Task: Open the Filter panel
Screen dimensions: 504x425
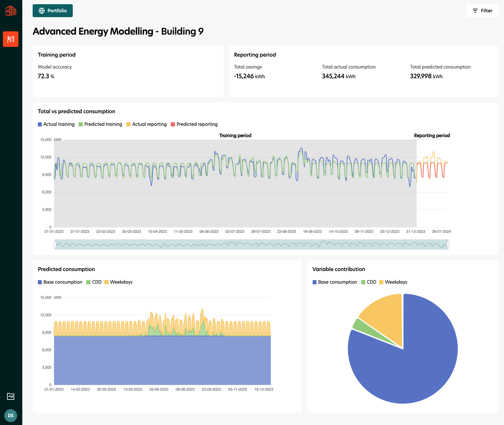Action: coord(482,11)
